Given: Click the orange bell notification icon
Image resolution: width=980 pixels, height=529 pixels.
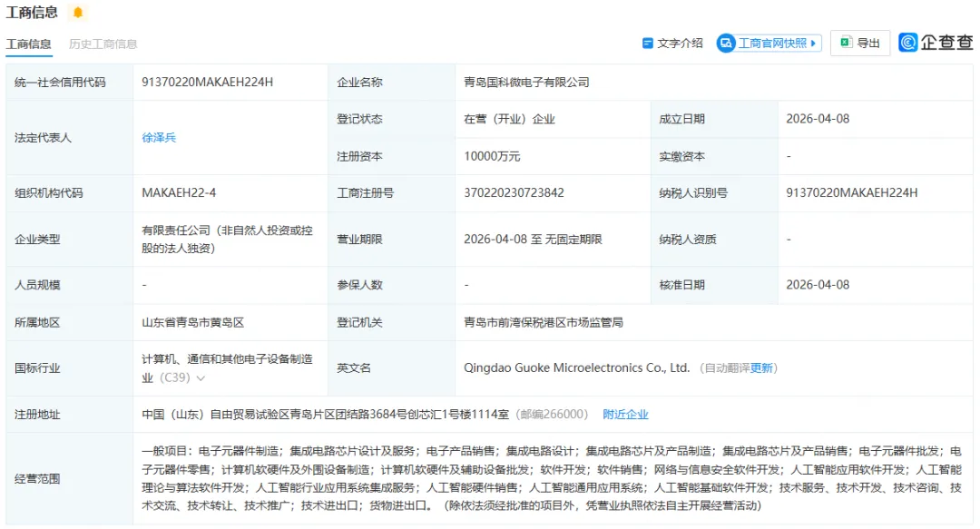Looking at the screenshot, I should (x=77, y=12).
